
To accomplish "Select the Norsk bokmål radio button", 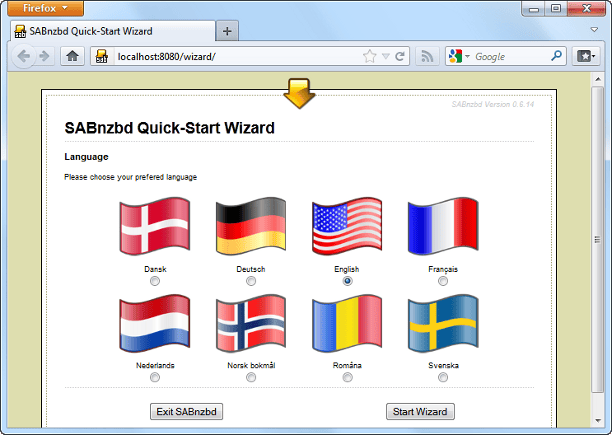I will [251, 377].
